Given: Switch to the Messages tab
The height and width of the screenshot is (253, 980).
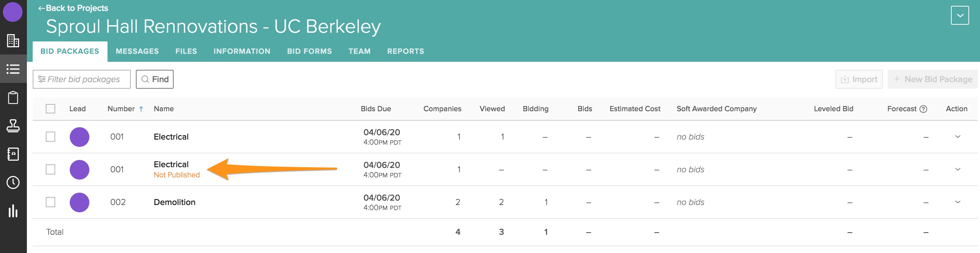Looking at the screenshot, I should (137, 51).
